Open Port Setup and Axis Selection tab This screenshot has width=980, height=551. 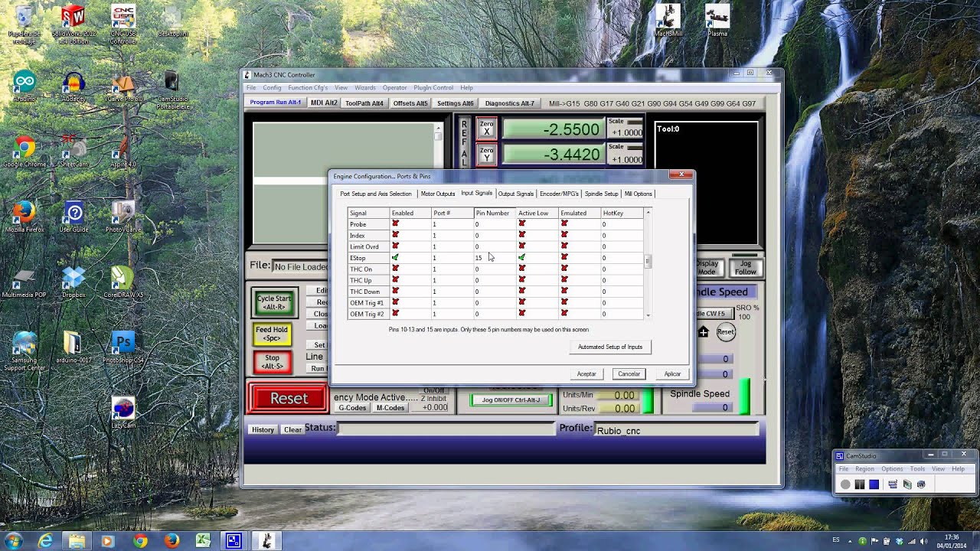(x=376, y=194)
